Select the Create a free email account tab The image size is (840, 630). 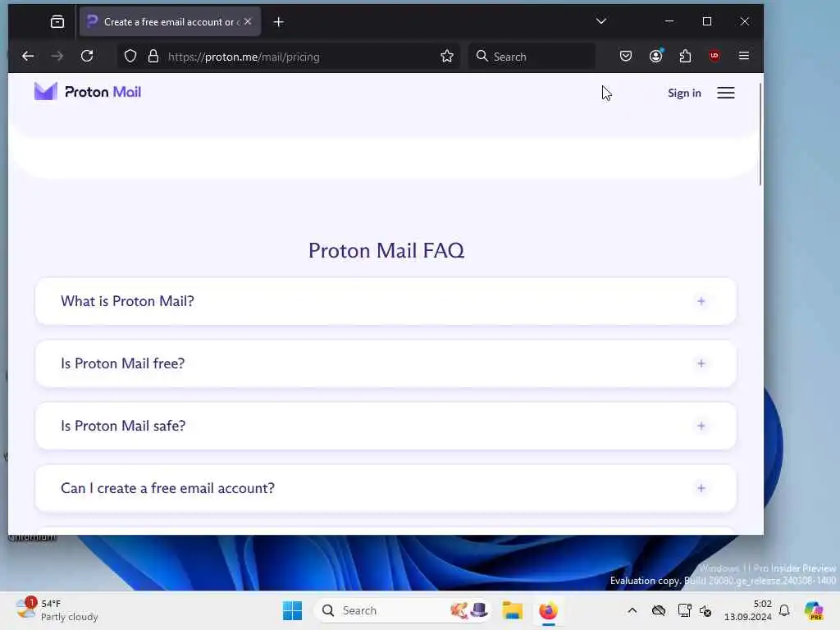tap(170, 22)
